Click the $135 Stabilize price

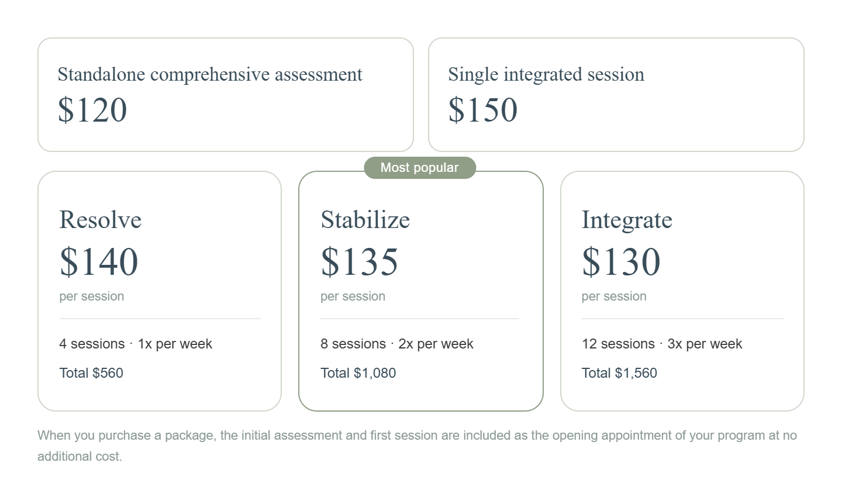(x=360, y=261)
